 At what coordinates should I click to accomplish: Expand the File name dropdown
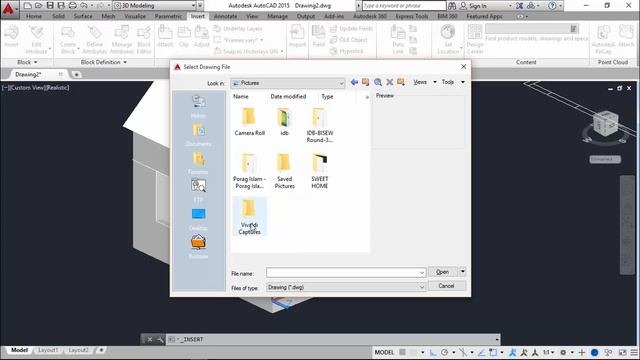[422, 273]
